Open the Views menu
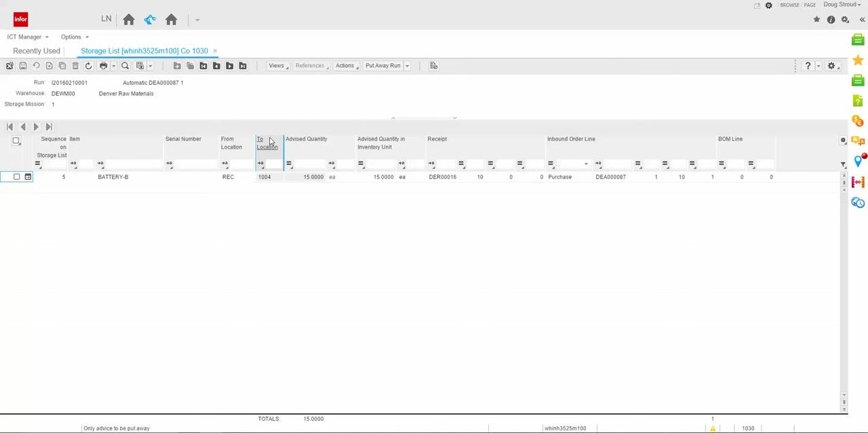The image size is (868, 433). point(278,66)
